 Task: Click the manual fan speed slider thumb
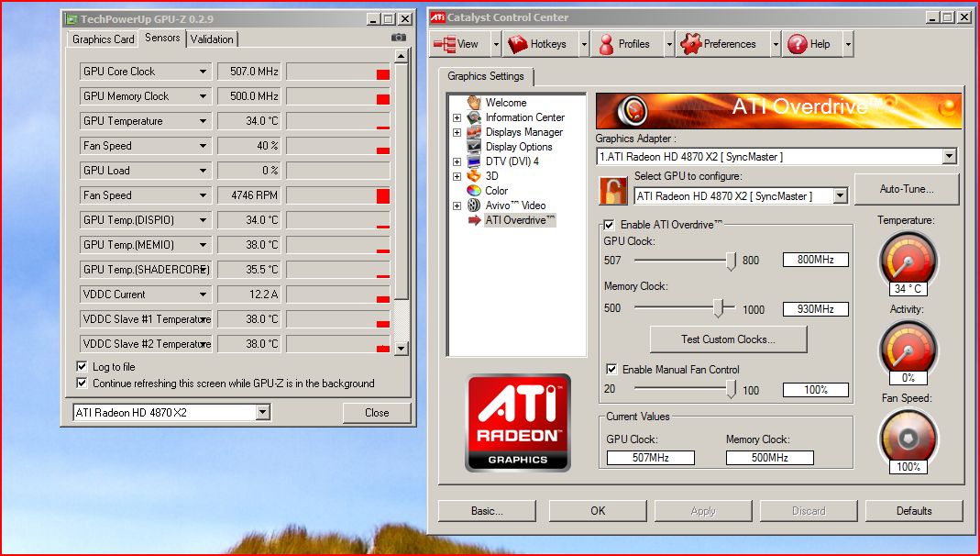[732, 390]
